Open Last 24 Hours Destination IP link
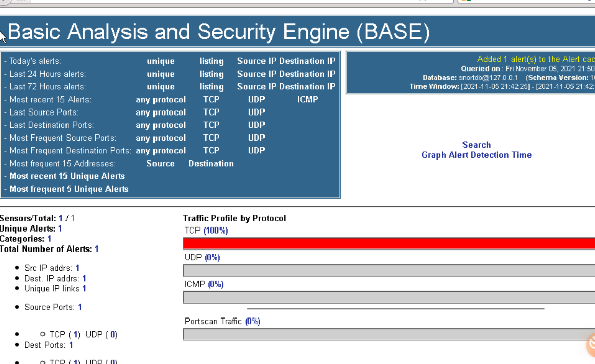 [307, 74]
